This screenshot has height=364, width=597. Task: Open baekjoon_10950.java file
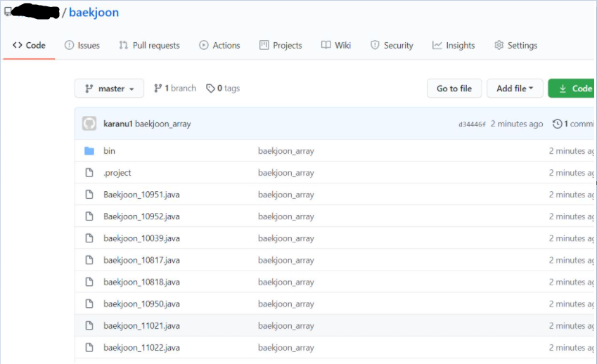[x=141, y=304]
